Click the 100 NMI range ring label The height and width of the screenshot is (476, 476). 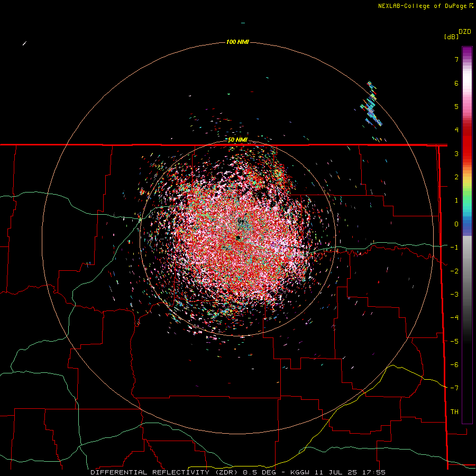click(x=237, y=42)
